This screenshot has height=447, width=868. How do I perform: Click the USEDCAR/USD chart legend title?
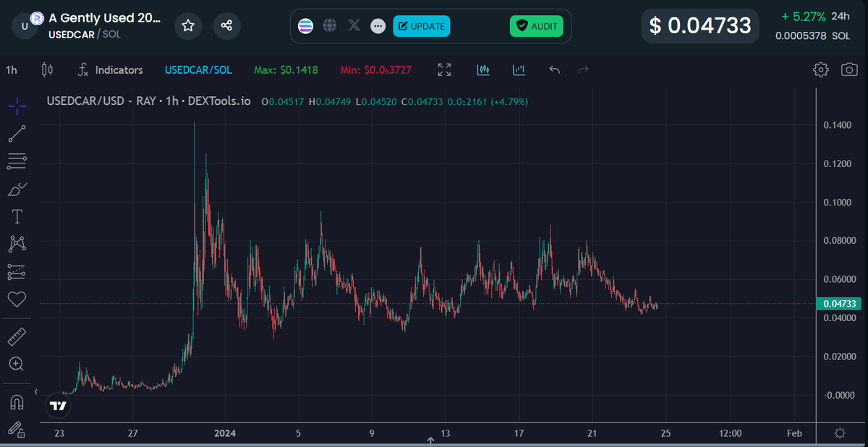click(x=148, y=101)
